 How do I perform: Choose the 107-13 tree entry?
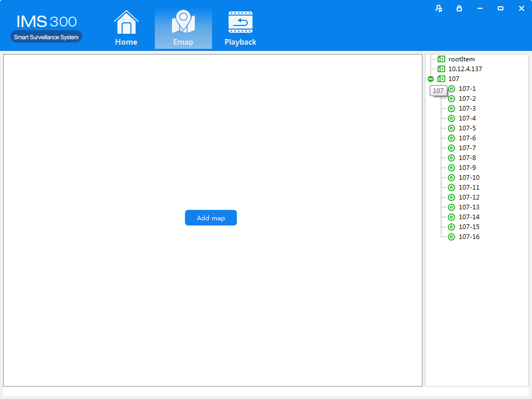coord(469,207)
